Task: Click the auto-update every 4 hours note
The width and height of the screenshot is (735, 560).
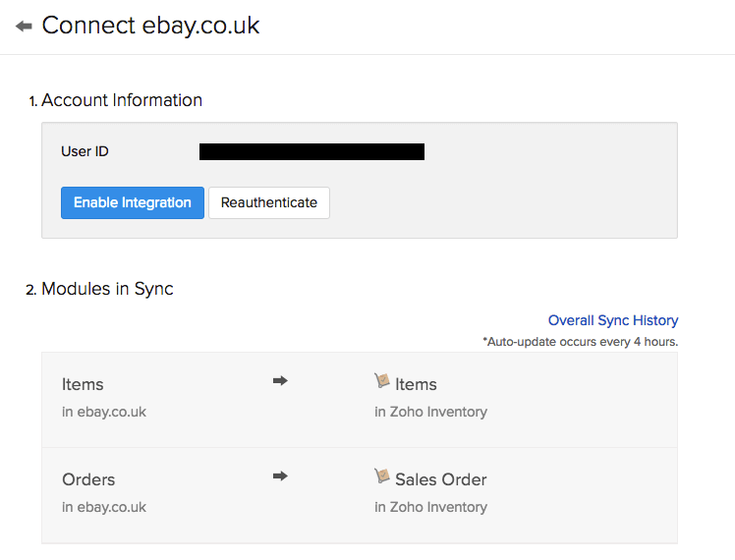Action: click(x=580, y=342)
